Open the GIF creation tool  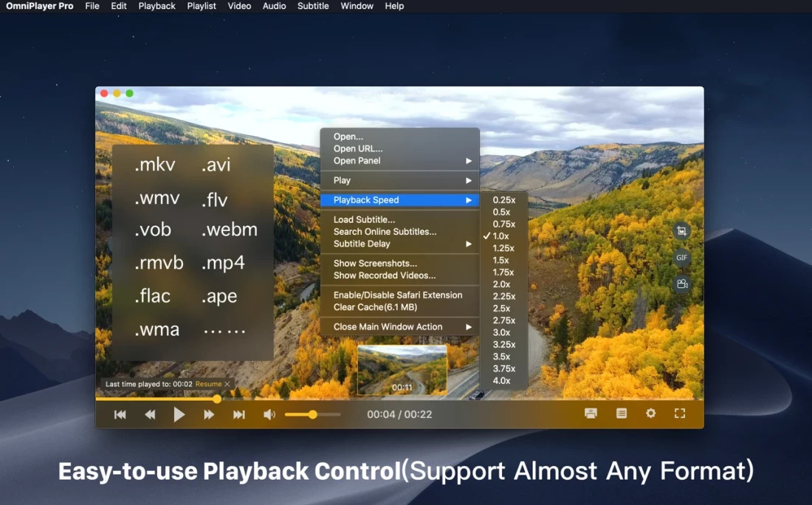pyautogui.click(x=681, y=258)
